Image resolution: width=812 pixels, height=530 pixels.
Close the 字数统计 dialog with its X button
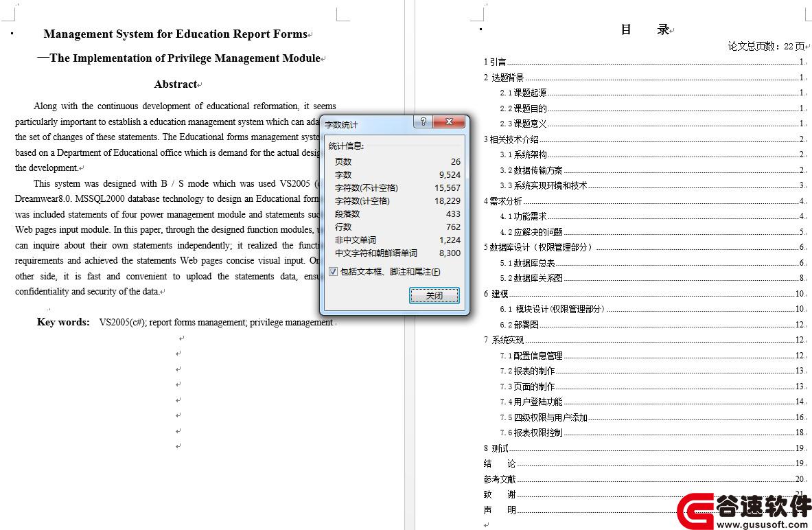pos(449,122)
